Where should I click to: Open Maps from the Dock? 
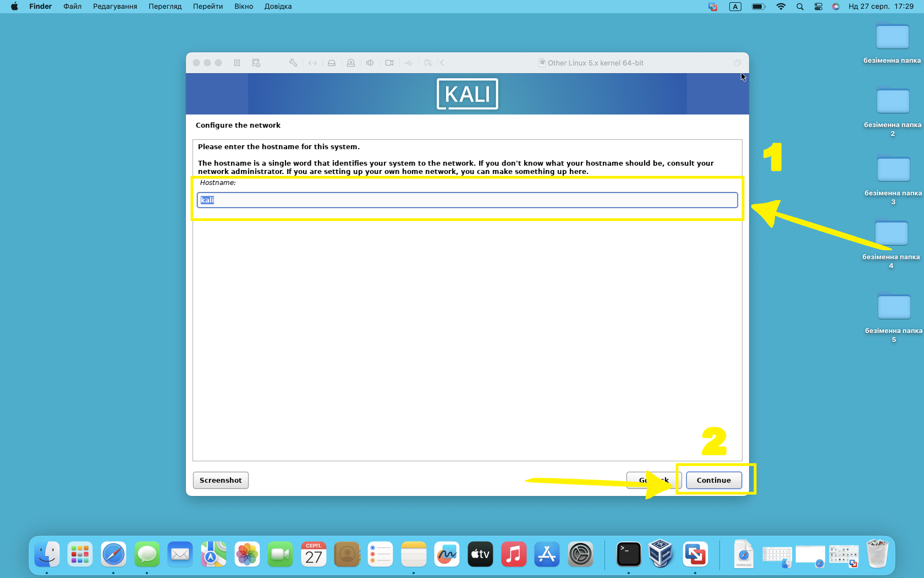[213, 554]
